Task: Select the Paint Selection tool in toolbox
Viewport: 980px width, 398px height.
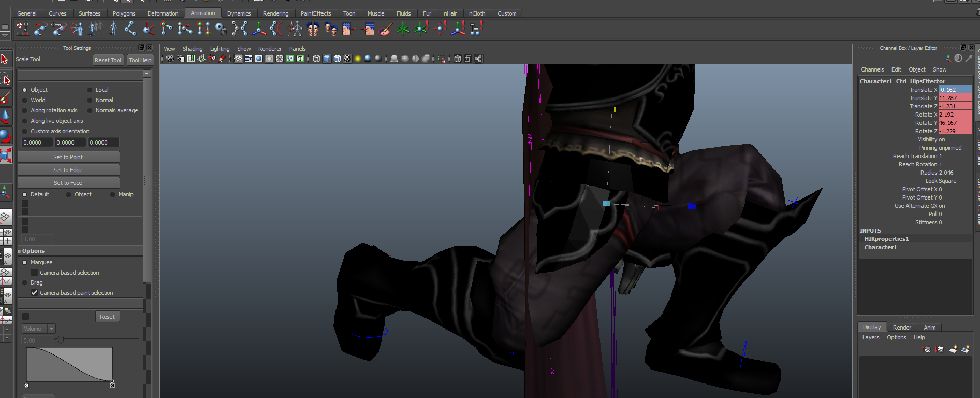Action: tap(5, 97)
